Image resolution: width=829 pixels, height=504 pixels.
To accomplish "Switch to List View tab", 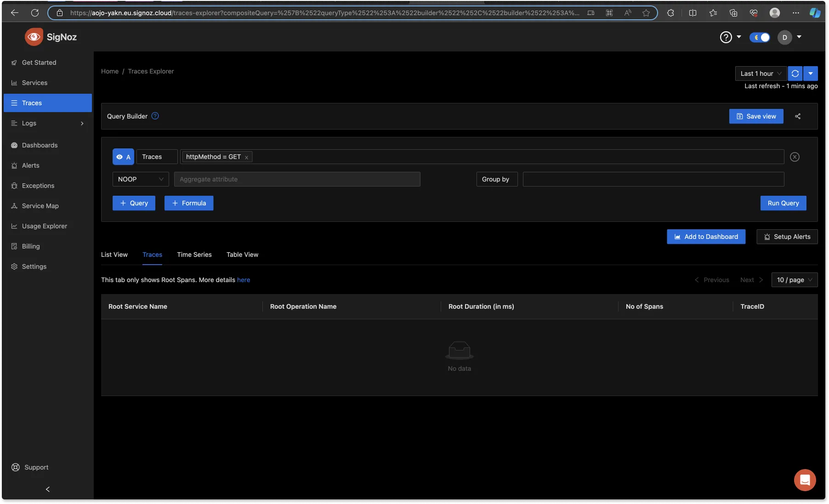I will click(114, 255).
